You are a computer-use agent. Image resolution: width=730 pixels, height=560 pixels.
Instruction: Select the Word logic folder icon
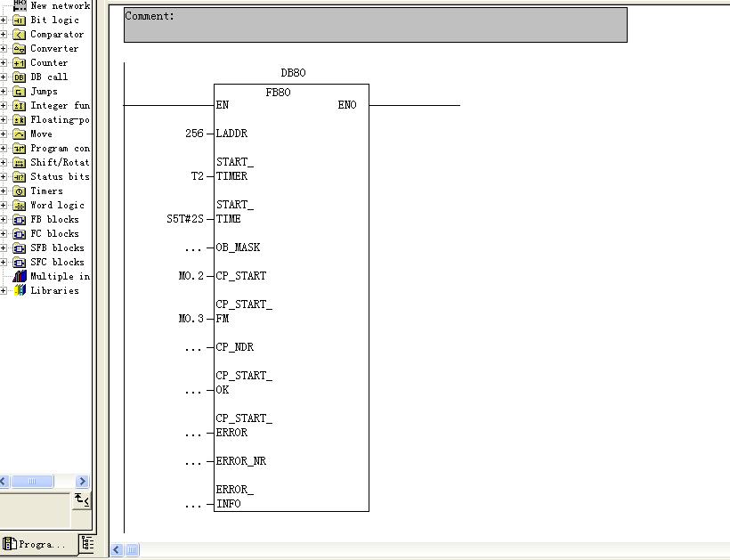[x=19, y=206]
